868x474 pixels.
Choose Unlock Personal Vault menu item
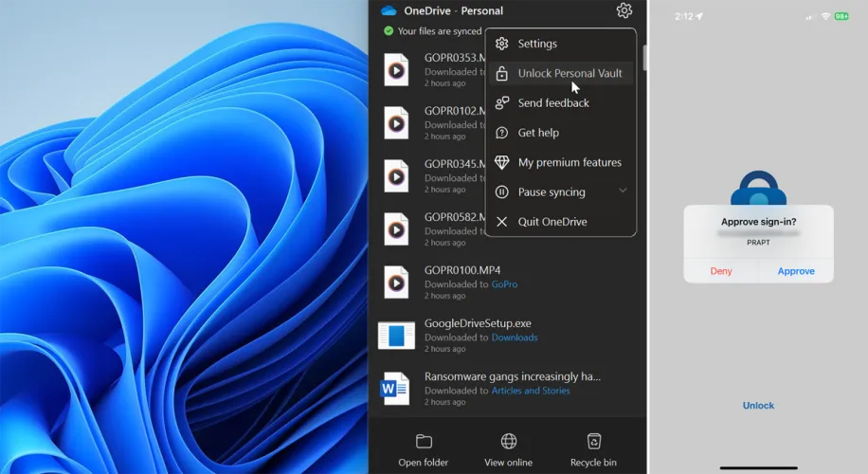click(x=569, y=74)
